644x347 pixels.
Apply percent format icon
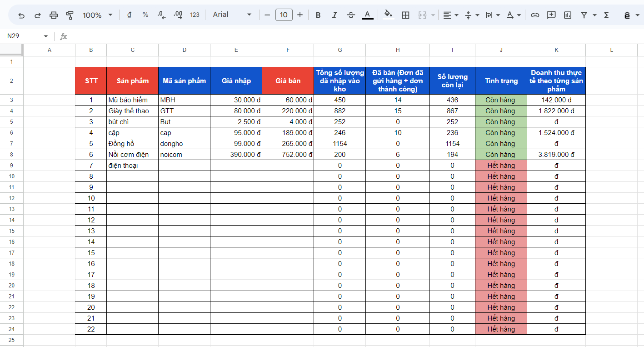[145, 15]
